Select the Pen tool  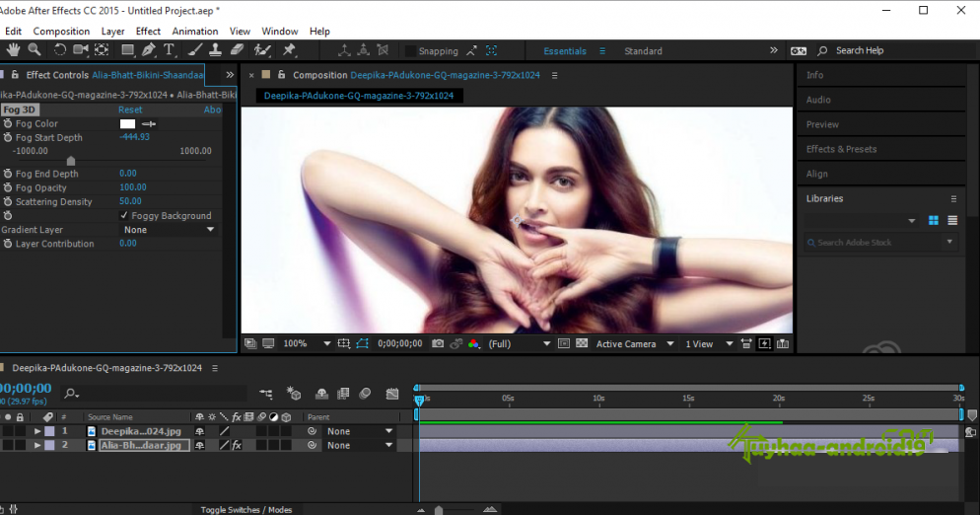[149, 50]
